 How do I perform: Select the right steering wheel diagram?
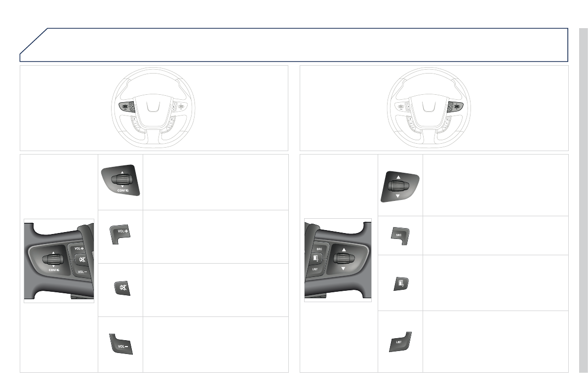[x=429, y=108]
